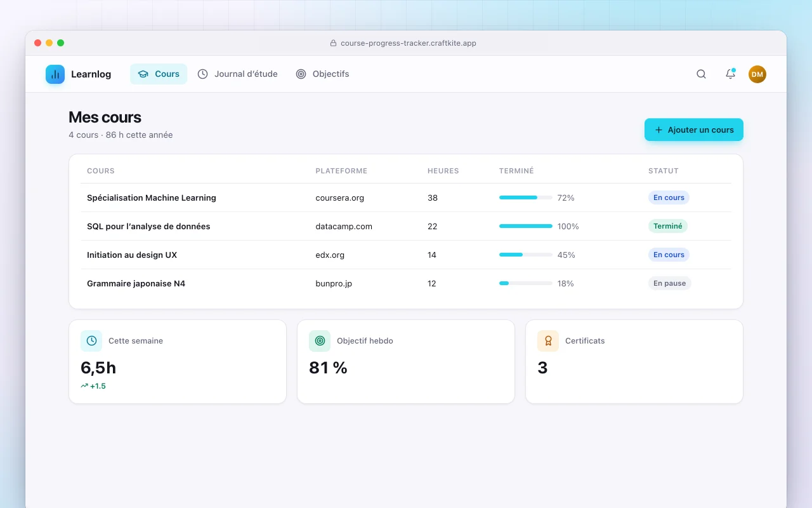Click the Terminé status badge

click(668, 226)
